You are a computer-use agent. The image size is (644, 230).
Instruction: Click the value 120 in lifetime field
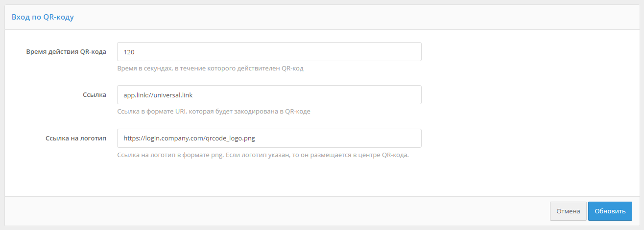point(129,52)
